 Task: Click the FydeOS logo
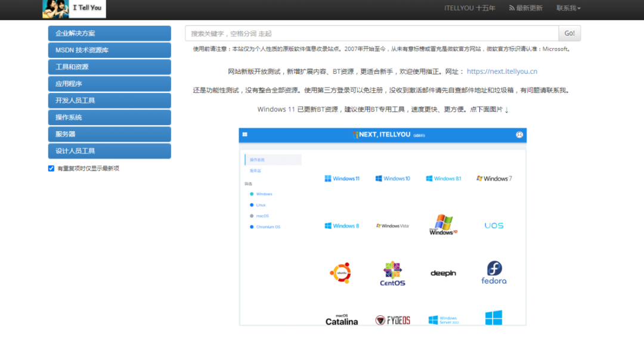(x=392, y=320)
